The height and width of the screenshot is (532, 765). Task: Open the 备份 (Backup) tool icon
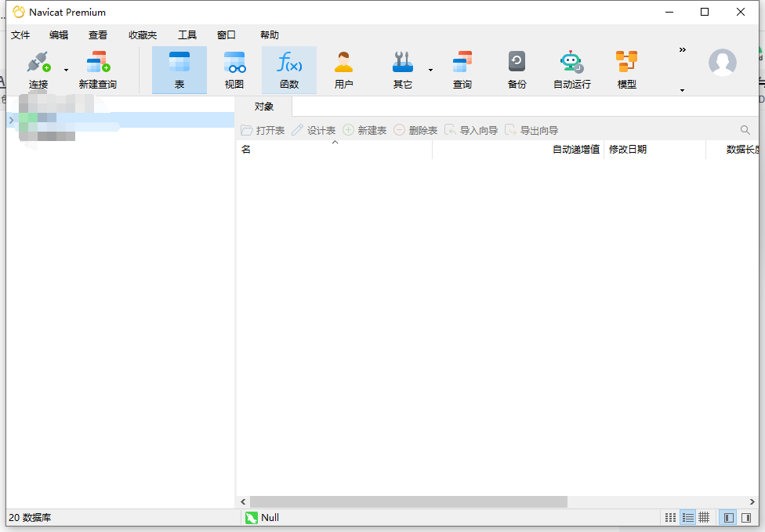coord(517,69)
